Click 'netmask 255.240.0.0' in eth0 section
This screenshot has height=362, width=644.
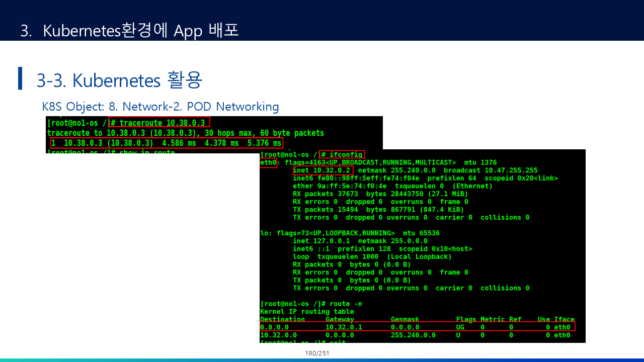click(x=398, y=171)
